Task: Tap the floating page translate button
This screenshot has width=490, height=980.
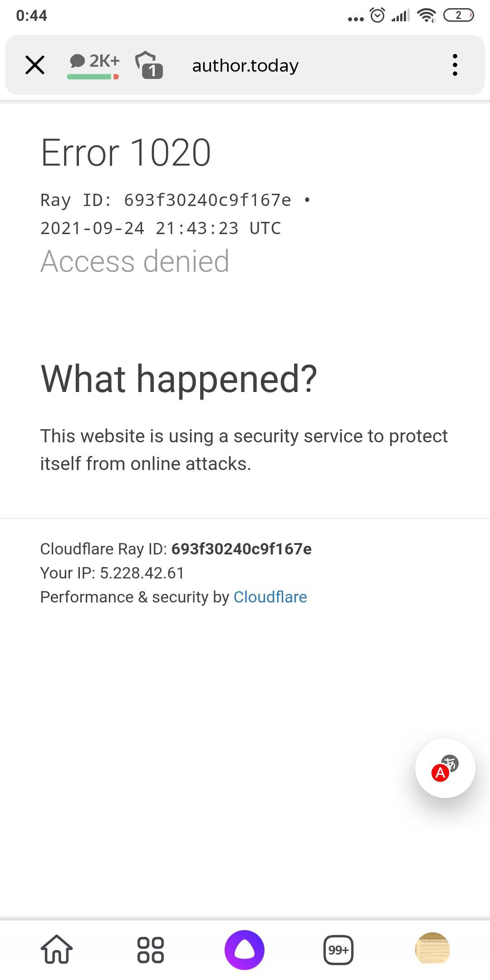Action: [445, 768]
